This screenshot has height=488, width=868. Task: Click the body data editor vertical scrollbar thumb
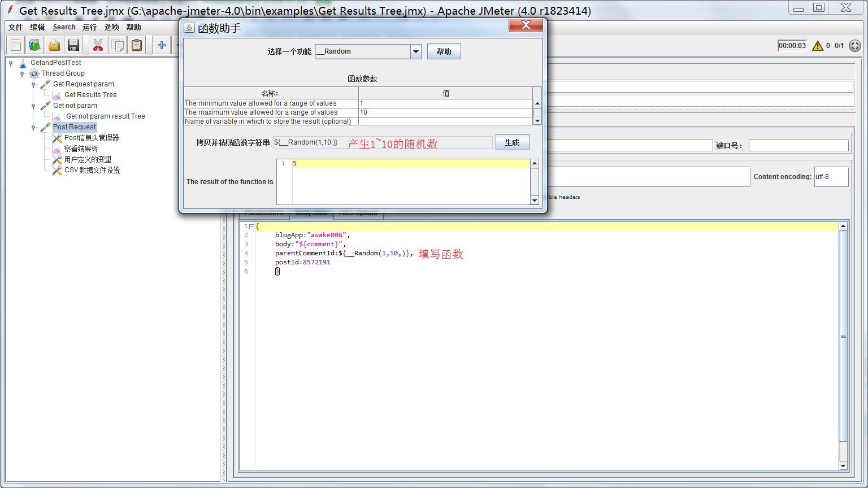(x=843, y=336)
